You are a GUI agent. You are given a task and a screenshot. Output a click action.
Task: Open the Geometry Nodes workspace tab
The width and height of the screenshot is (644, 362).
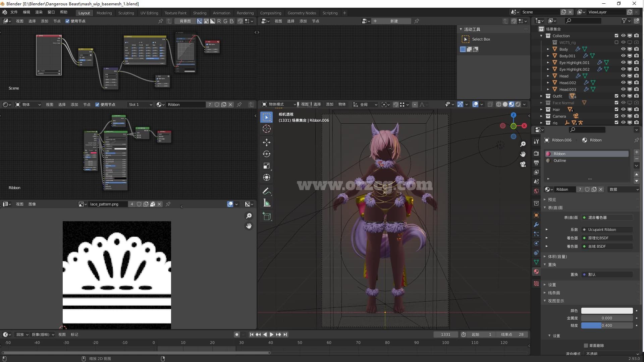[302, 13]
